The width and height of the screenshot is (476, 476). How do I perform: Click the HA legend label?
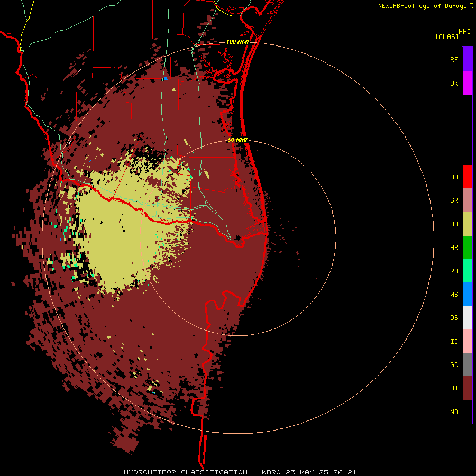point(454,177)
